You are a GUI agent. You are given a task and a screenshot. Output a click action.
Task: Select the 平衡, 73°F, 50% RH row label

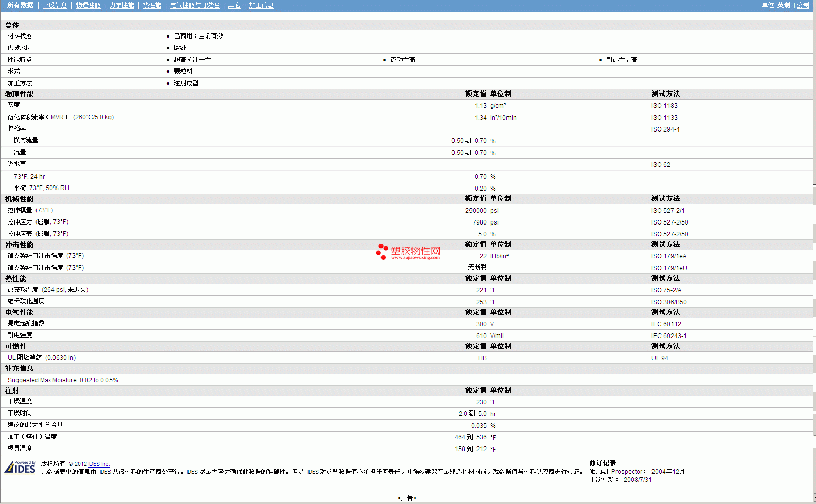(x=42, y=188)
